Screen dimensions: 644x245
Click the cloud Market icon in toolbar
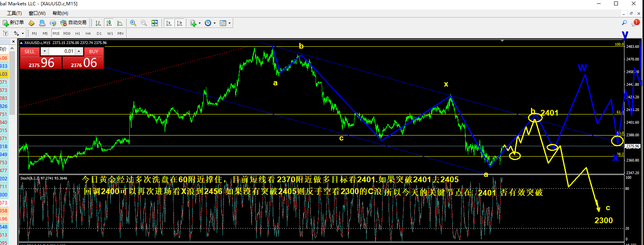pos(42,23)
